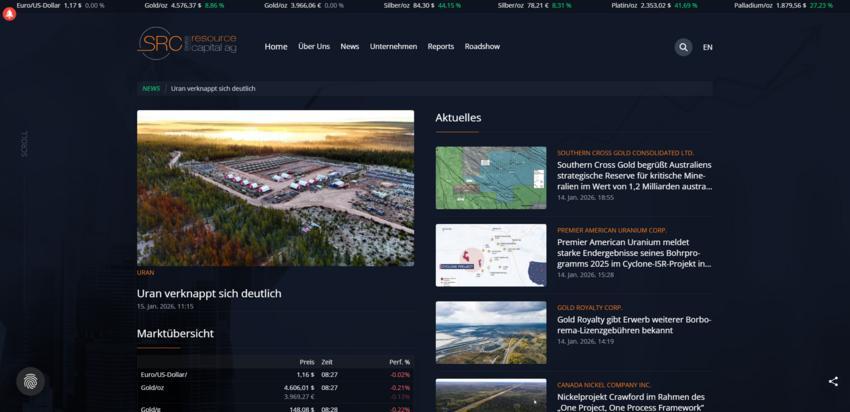Viewport: 850px width, 412px height.
Task: Open the fingerprint privacy settings icon
Action: click(x=30, y=381)
